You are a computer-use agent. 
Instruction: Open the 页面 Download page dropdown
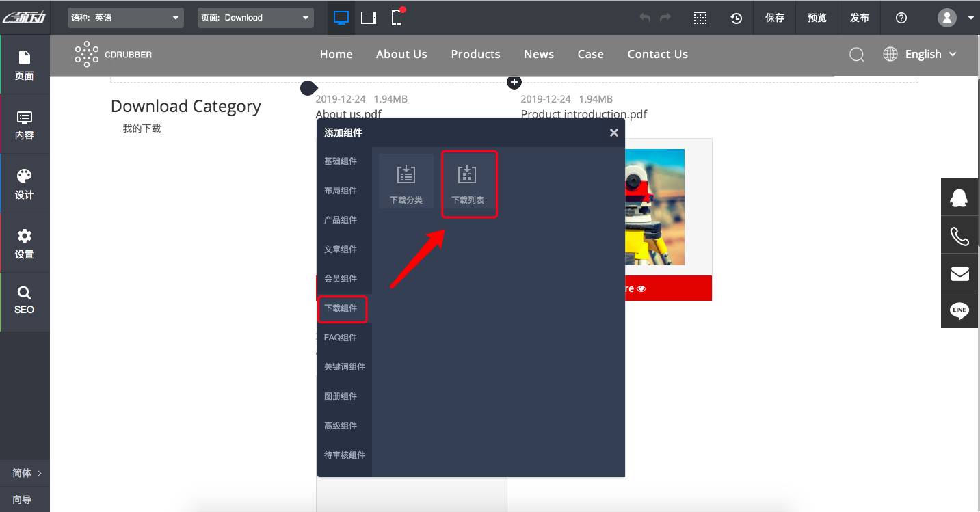click(x=255, y=18)
